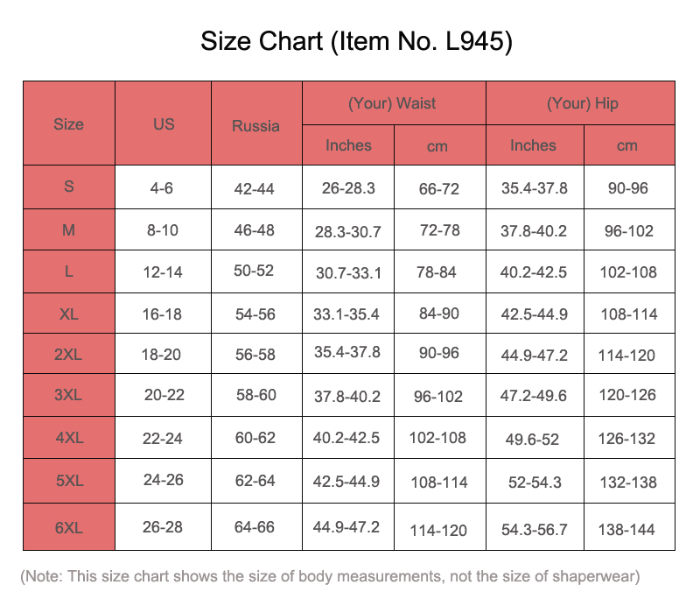Select the Size column header
The height and width of the screenshot is (606, 700).
click(68, 123)
